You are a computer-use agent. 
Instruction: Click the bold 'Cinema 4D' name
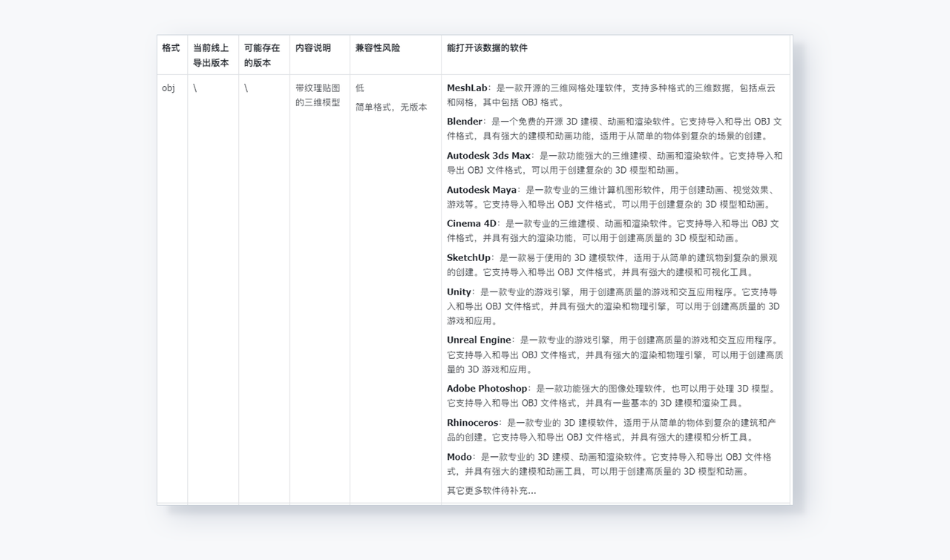(x=472, y=223)
